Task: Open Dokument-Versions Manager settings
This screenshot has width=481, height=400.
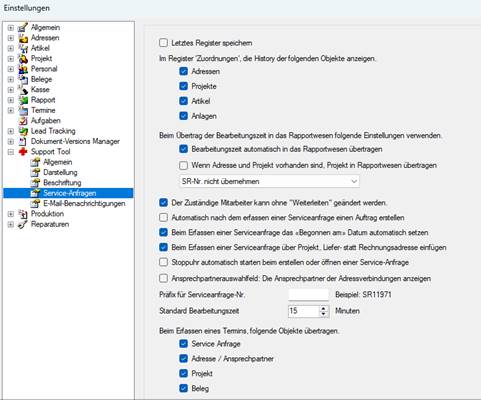Action: 75,141
